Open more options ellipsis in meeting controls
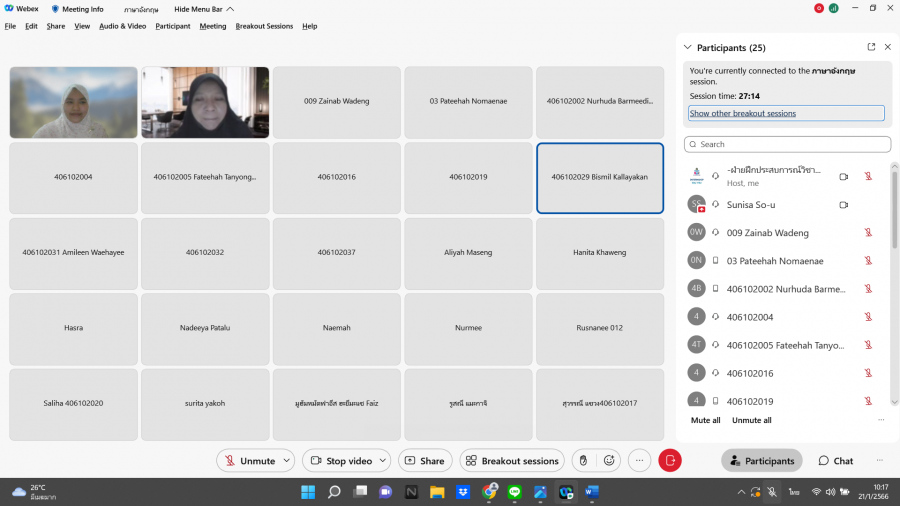Screen dimensions: 900x506 pos(640,461)
